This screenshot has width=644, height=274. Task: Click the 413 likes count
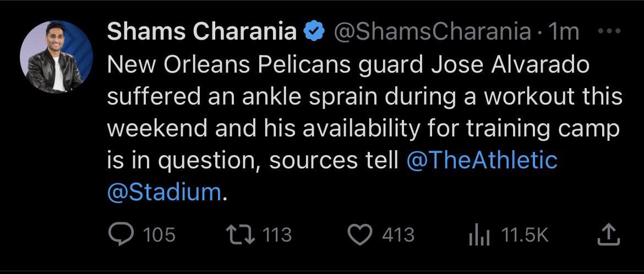[x=397, y=235]
